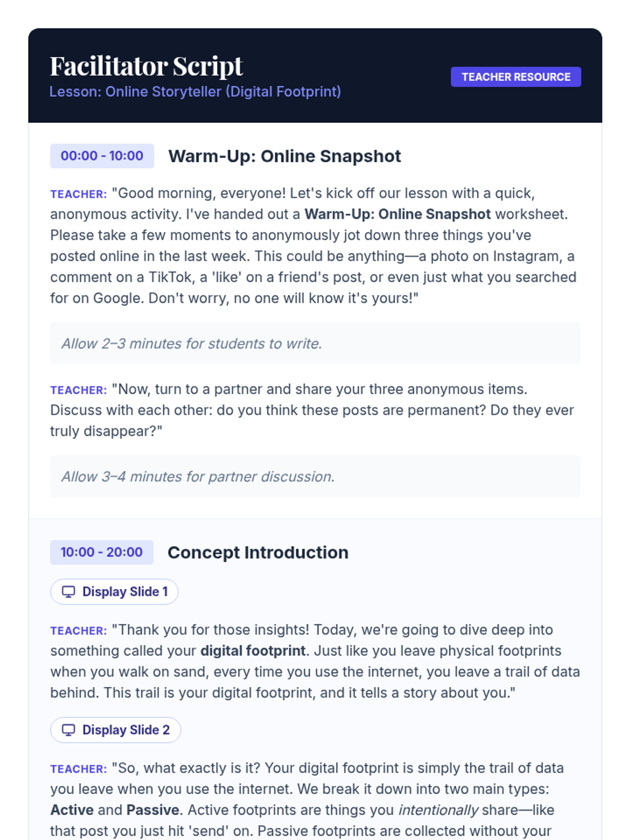
Task: Click the TEACHER RESOURCE badge
Action: coord(516,77)
